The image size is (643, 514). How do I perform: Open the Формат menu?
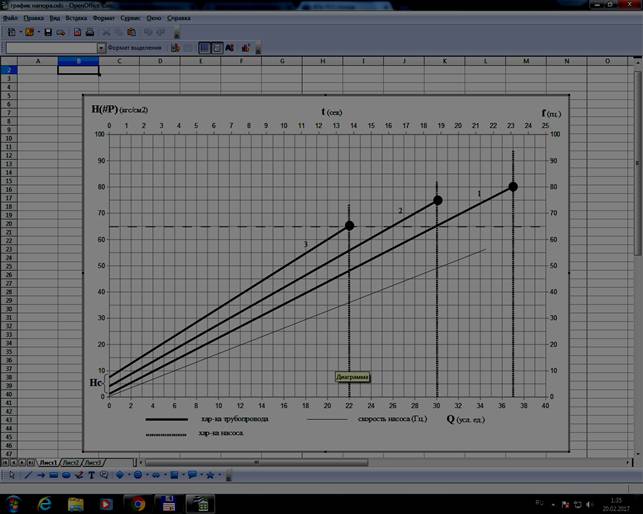pos(102,18)
